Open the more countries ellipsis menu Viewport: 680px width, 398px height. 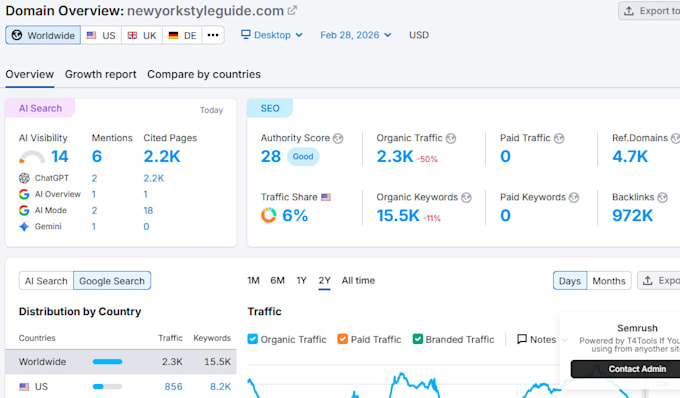click(213, 35)
